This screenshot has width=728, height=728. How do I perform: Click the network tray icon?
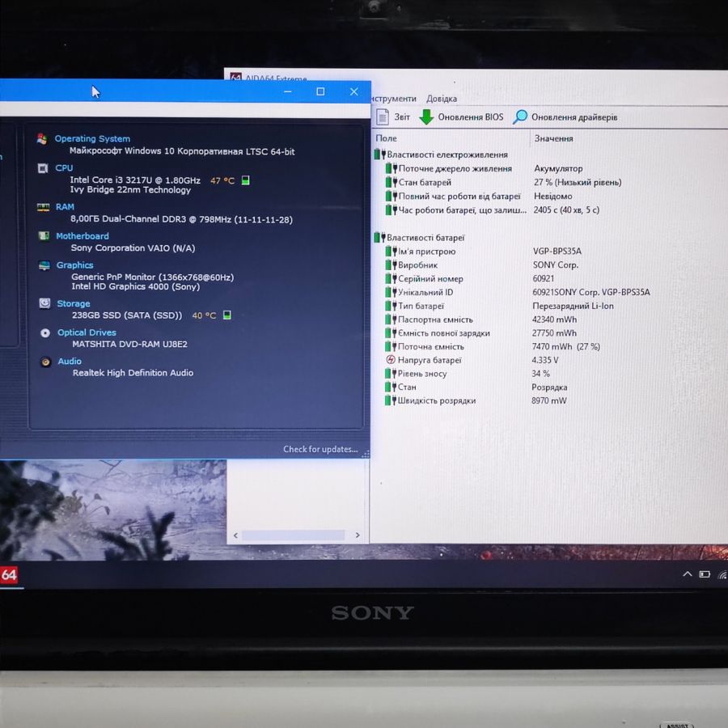722,575
